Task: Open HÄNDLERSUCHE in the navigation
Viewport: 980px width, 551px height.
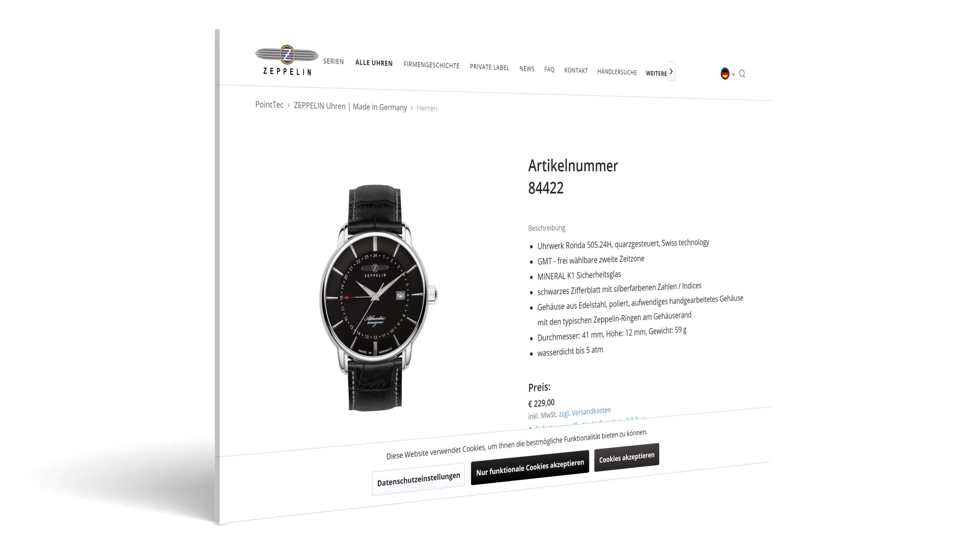Action: (x=617, y=72)
